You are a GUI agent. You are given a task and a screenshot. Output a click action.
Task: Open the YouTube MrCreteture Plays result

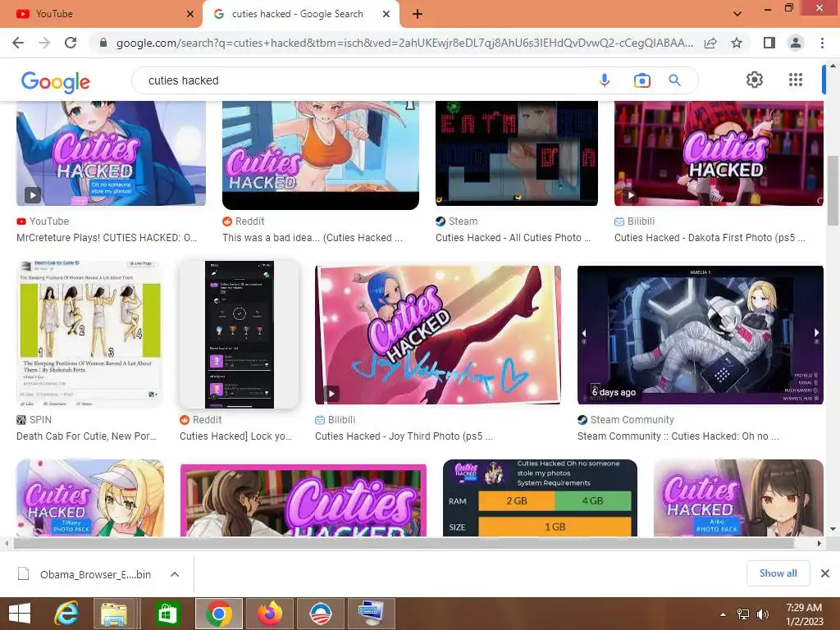tap(107, 237)
